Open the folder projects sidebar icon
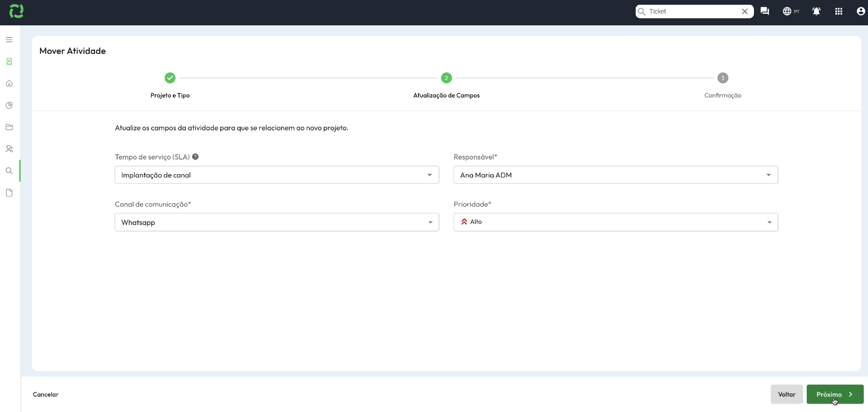 point(9,127)
